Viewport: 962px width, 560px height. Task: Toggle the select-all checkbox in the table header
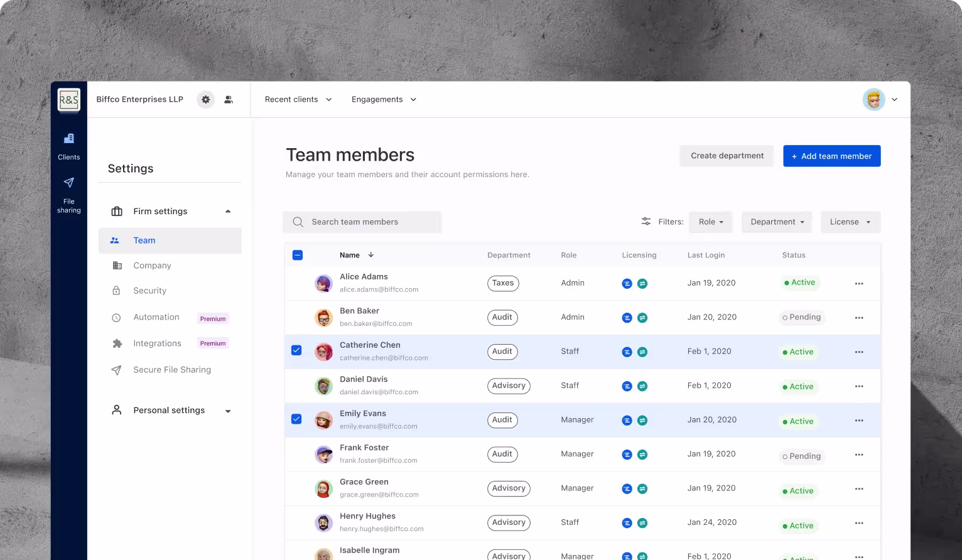coord(298,255)
